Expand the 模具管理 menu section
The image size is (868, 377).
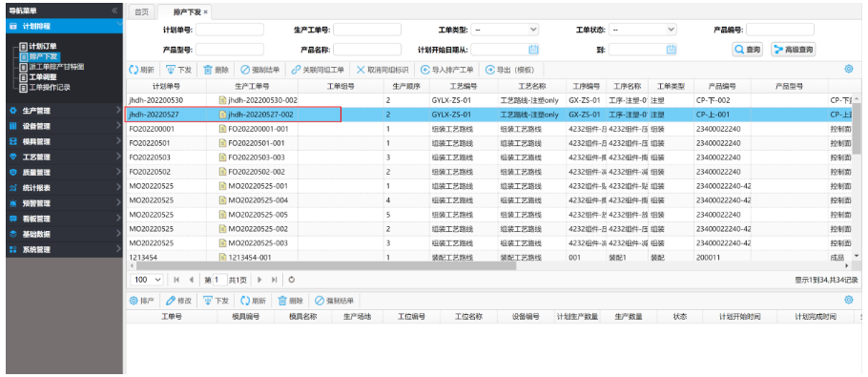[x=64, y=141]
